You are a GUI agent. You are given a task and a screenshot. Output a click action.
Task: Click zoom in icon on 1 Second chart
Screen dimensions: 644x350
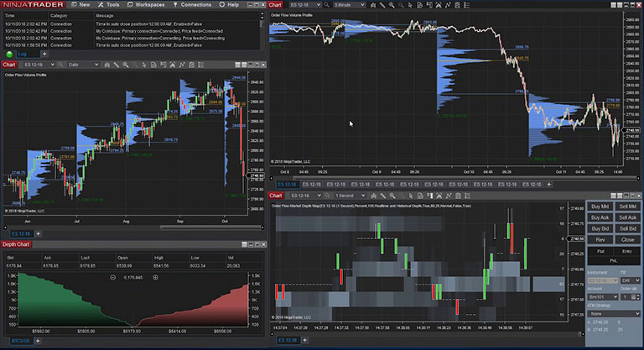[x=392, y=196]
